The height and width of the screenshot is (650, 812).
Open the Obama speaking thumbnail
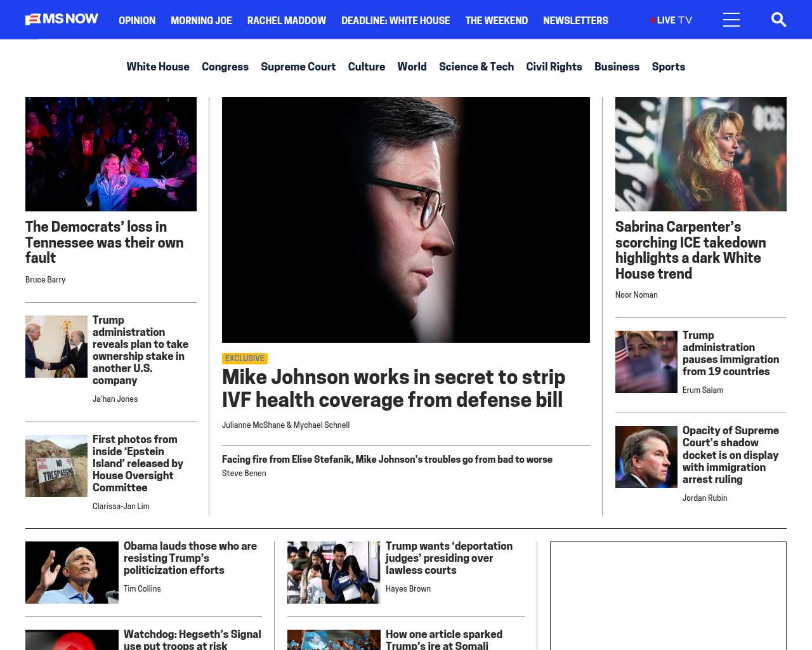(72, 573)
